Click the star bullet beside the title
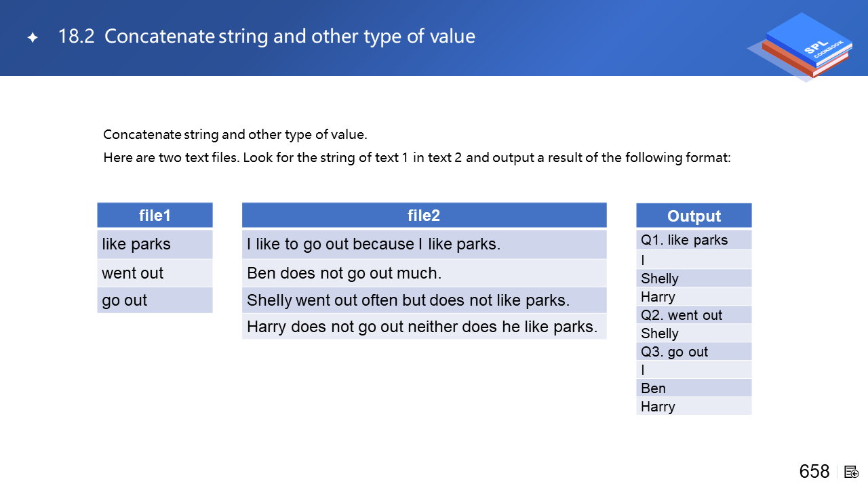The height and width of the screenshot is (488, 868). point(32,37)
